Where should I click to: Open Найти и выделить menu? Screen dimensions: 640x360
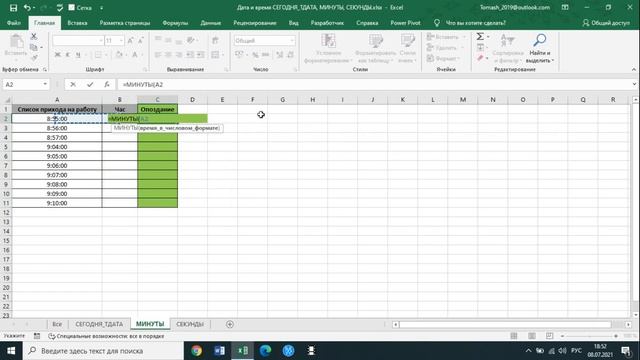540,49
